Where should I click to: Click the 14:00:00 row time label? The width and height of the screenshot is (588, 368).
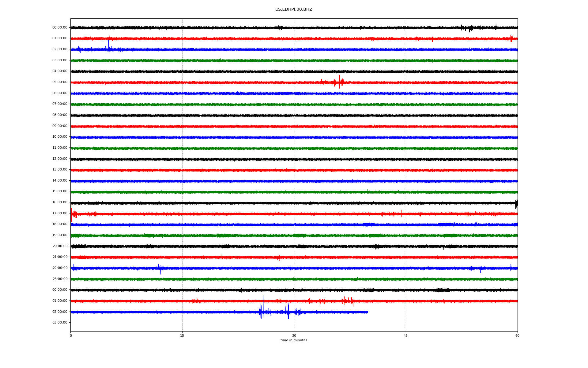click(60, 181)
